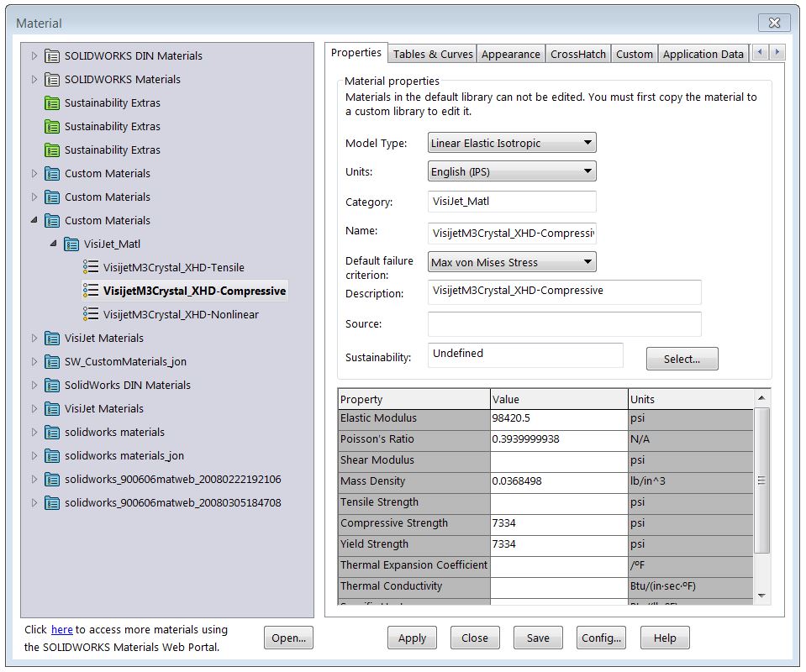The width and height of the screenshot is (806, 672).
Task: Click the Thermal Conductivity property label
Action: 414,586
